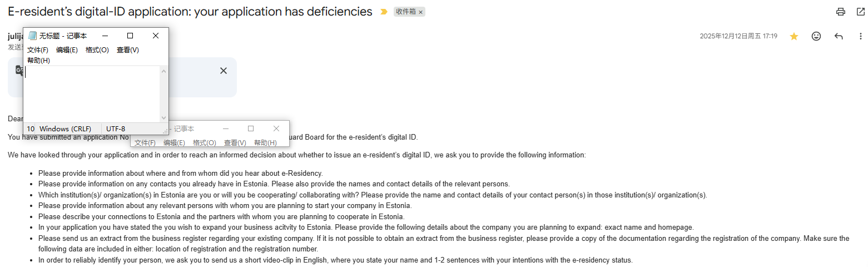Dismiss the translation banner with its X
Image resolution: width=868 pixels, height=267 pixels.
tap(224, 71)
